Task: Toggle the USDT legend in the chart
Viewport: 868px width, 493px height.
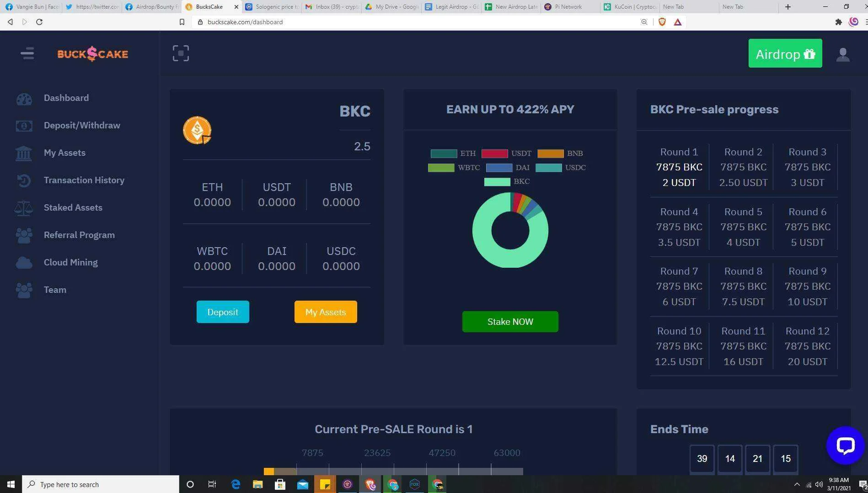Action: point(506,154)
